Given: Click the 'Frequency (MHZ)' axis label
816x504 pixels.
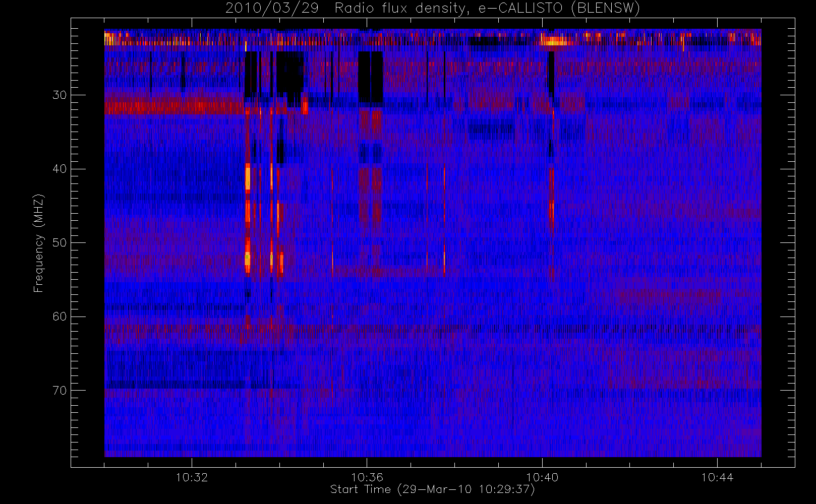Looking at the screenshot, I should click(39, 243).
